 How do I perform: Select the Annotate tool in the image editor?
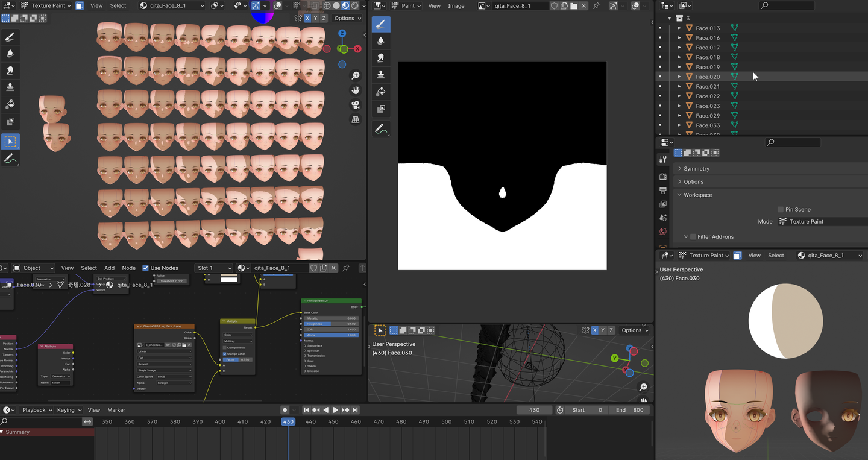[380, 129]
